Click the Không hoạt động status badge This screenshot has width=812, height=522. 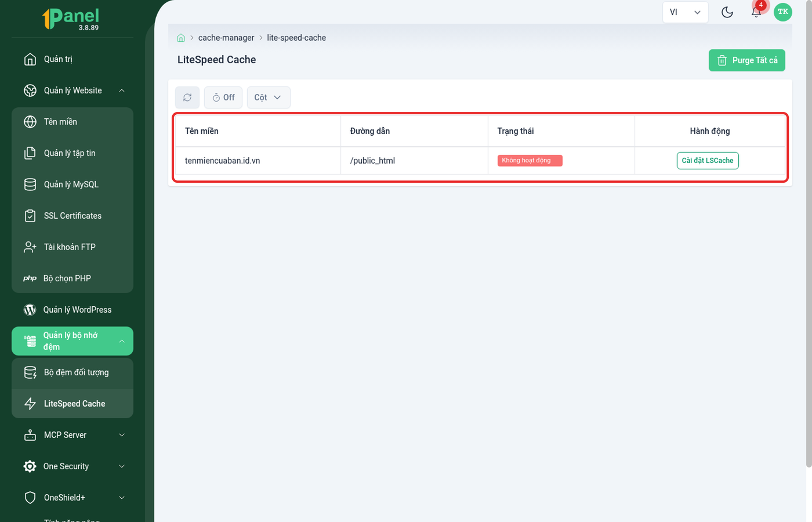point(530,161)
